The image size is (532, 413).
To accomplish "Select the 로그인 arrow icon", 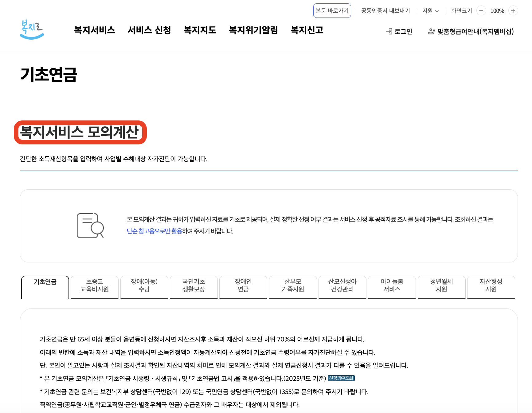I will pyautogui.click(x=389, y=31).
